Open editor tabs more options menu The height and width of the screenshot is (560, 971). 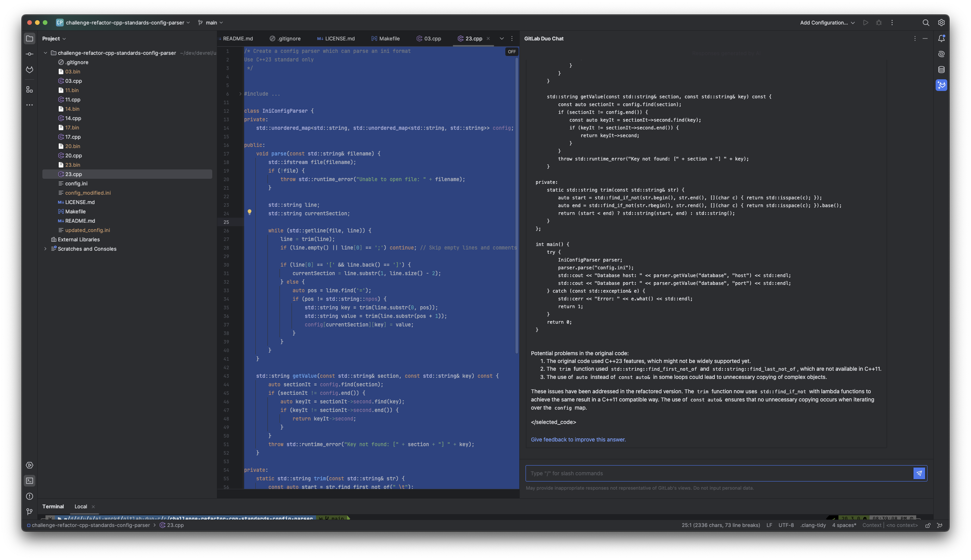click(x=512, y=38)
